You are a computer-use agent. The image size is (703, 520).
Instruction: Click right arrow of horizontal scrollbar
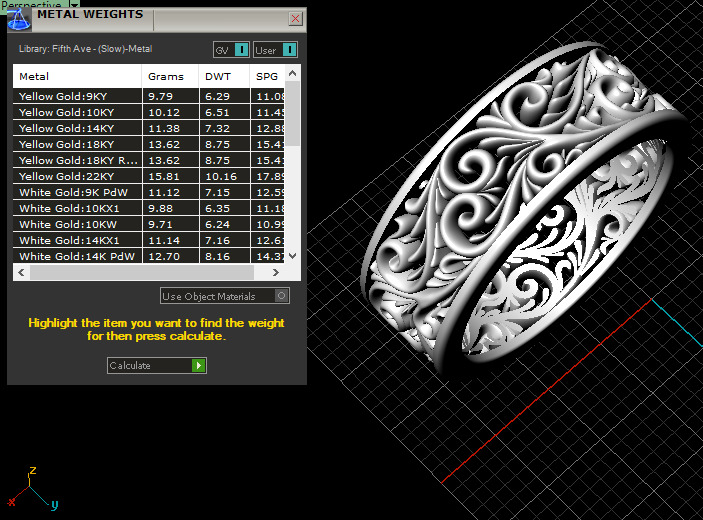click(x=276, y=272)
